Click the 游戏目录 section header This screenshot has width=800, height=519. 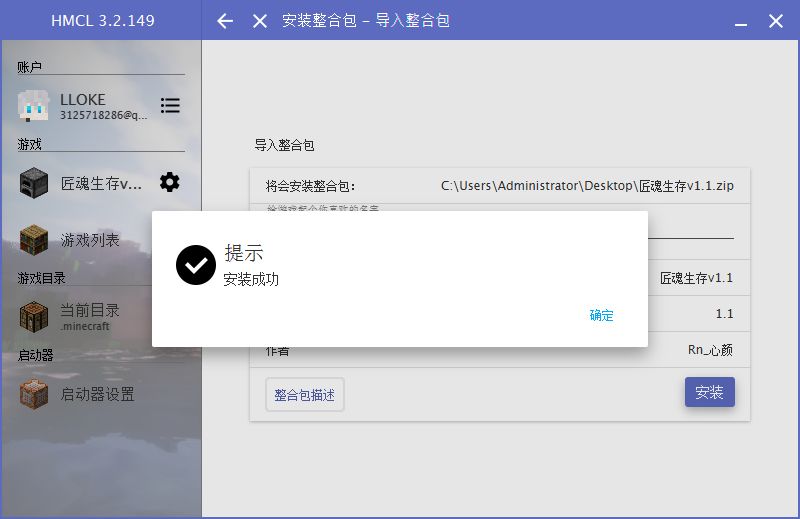41,278
